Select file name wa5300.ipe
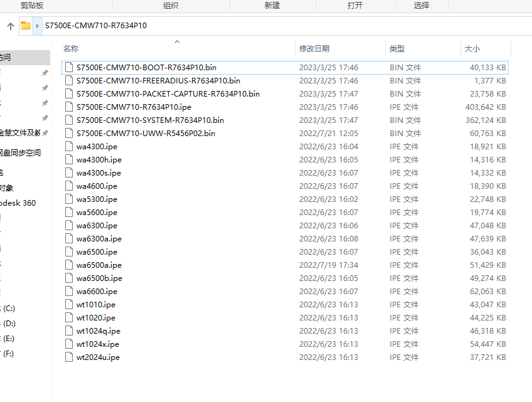The width and height of the screenshot is (532, 402). pos(97,199)
